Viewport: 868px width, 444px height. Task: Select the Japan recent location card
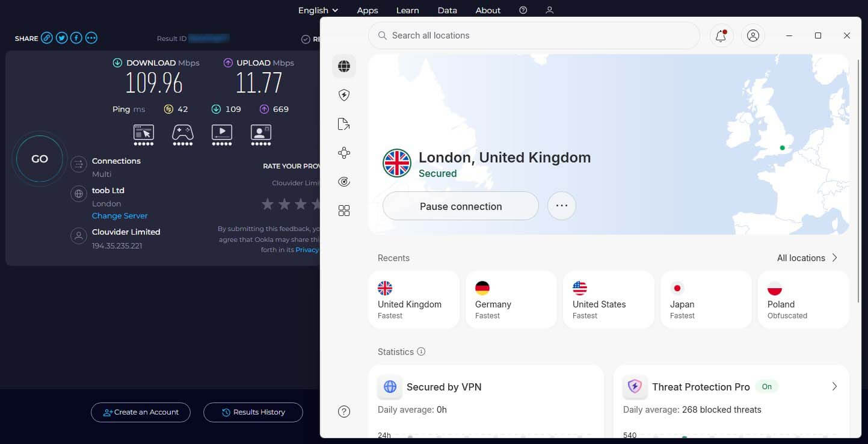(x=706, y=300)
